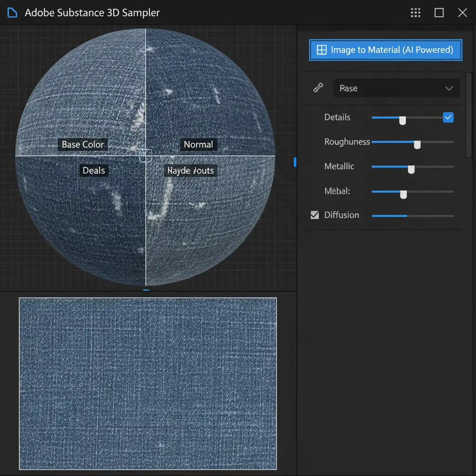Click the Metallic slider handle

[x=411, y=169]
